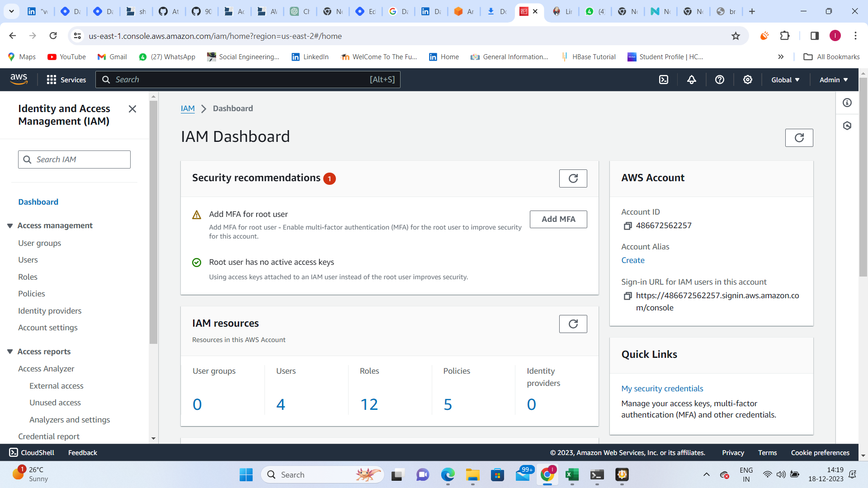This screenshot has height=488, width=868.
Task: Open AWS support help icon
Action: pos(720,80)
